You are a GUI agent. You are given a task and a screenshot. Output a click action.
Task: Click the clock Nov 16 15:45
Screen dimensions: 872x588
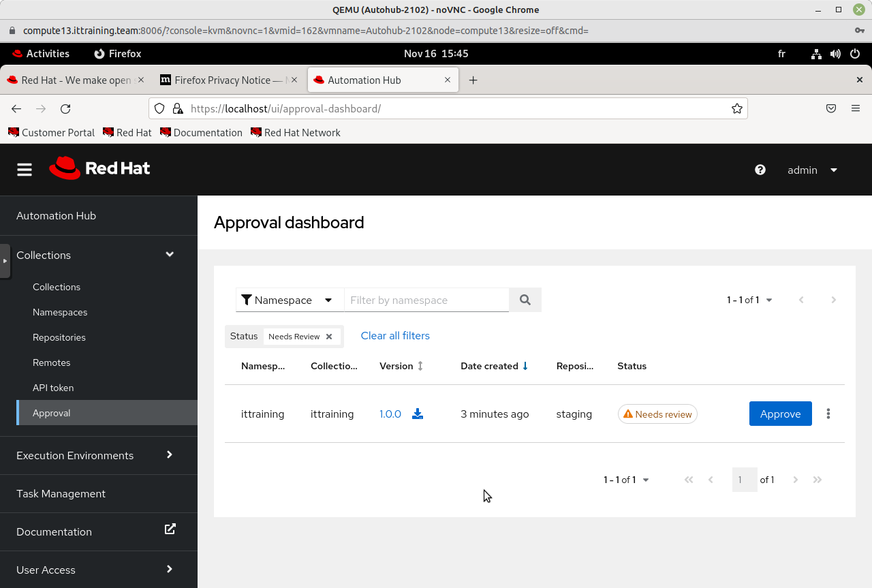coord(436,54)
